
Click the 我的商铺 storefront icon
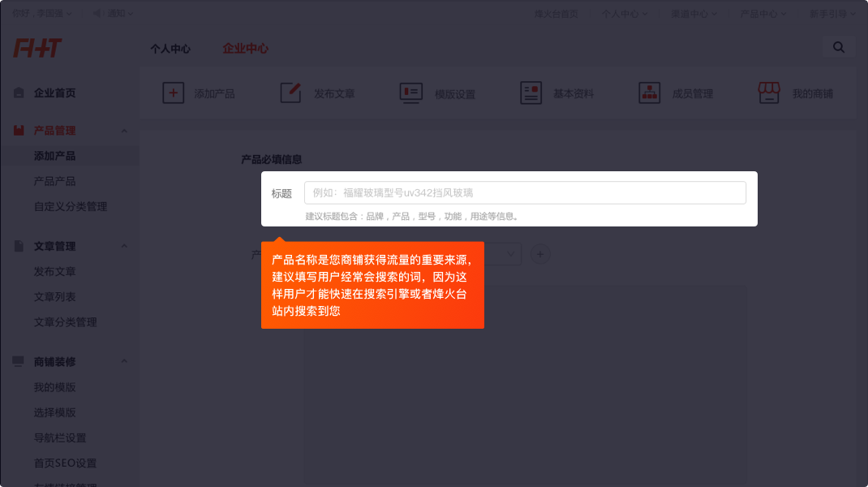(768, 93)
